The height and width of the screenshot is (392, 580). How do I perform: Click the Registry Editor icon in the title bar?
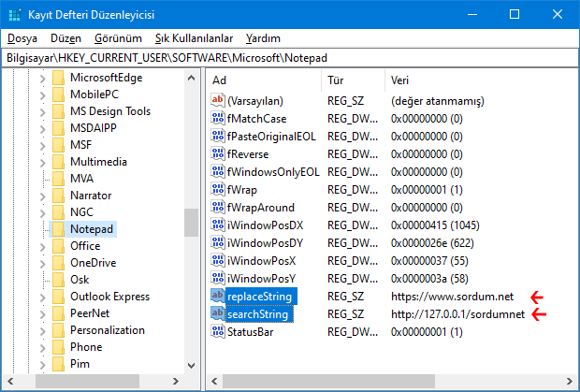point(14,15)
